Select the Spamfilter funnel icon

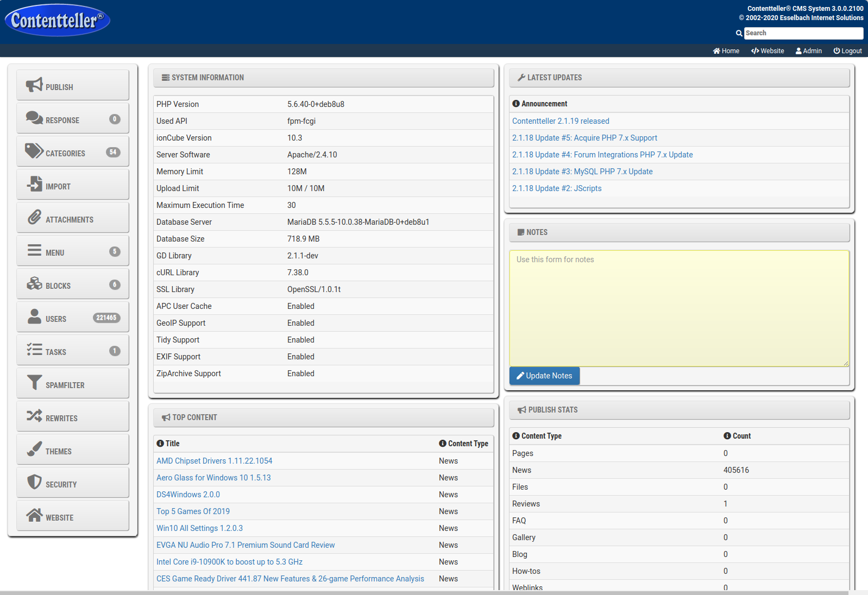click(34, 383)
